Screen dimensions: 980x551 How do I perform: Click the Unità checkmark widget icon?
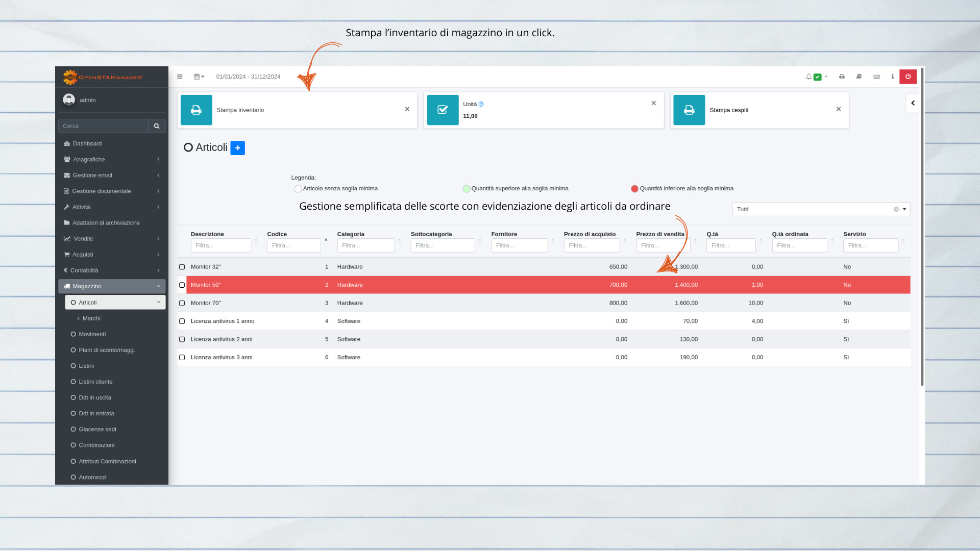(x=443, y=110)
